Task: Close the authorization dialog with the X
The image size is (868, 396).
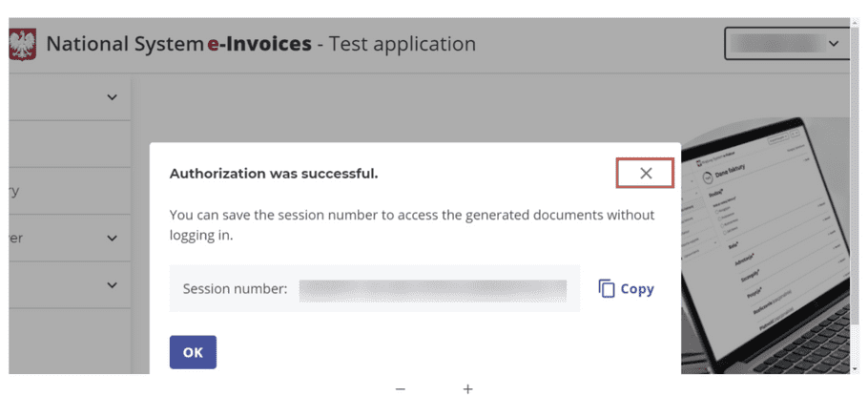Action: [x=646, y=173]
